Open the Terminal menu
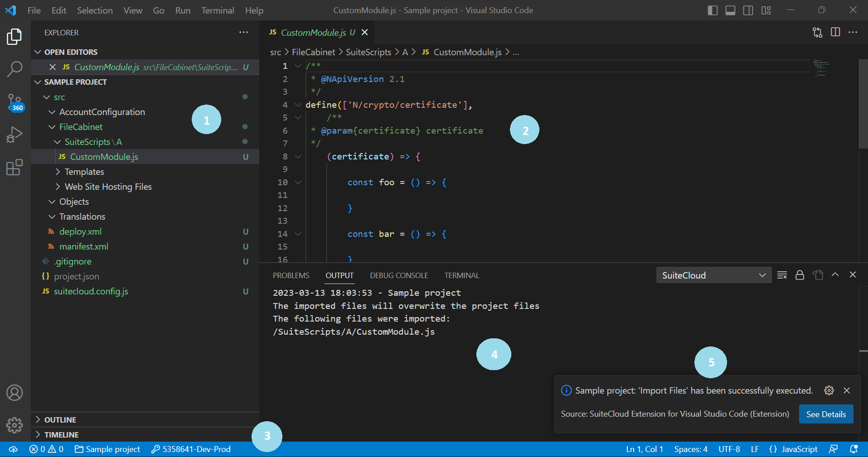 click(x=218, y=10)
